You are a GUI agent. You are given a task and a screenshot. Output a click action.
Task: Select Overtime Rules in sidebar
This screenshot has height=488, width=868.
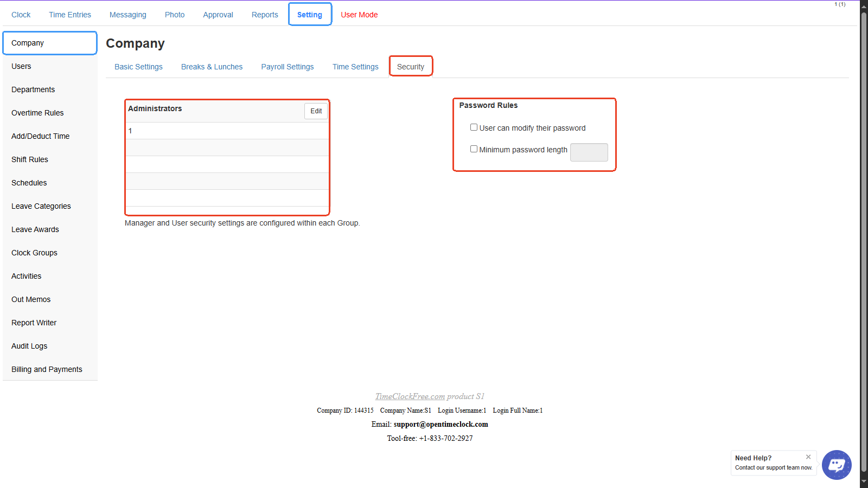[x=37, y=113]
